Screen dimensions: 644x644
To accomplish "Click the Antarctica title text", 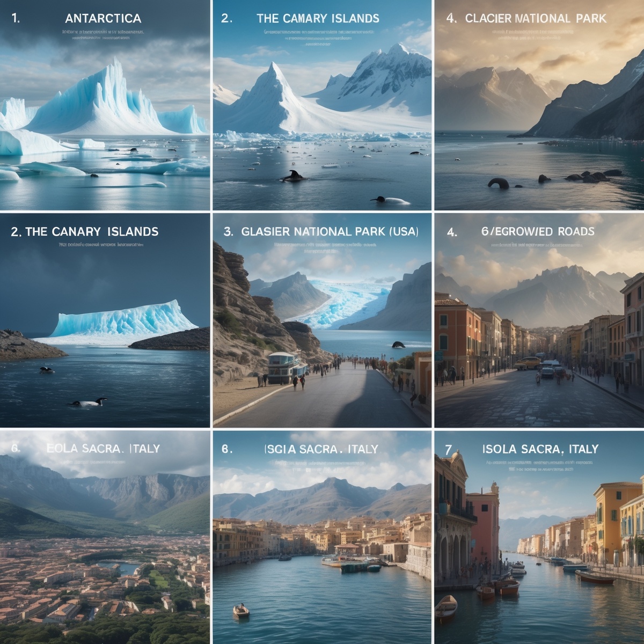I will coord(103,18).
